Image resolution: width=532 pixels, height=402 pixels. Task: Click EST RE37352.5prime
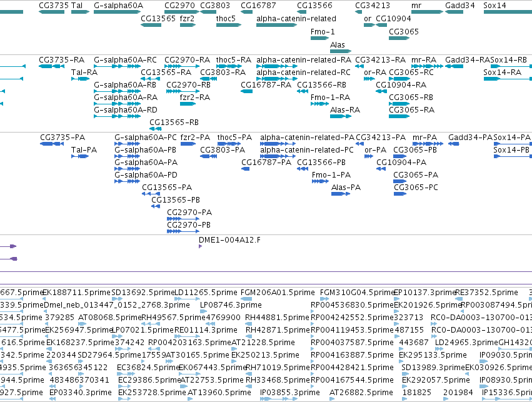point(486,293)
